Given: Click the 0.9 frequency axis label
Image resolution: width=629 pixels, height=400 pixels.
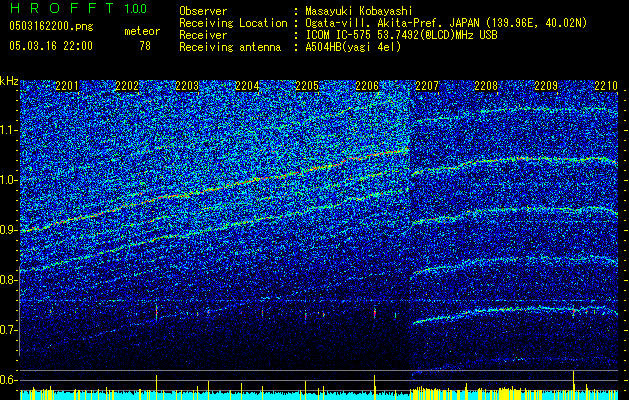Looking at the screenshot, I should [x=9, y=230].
